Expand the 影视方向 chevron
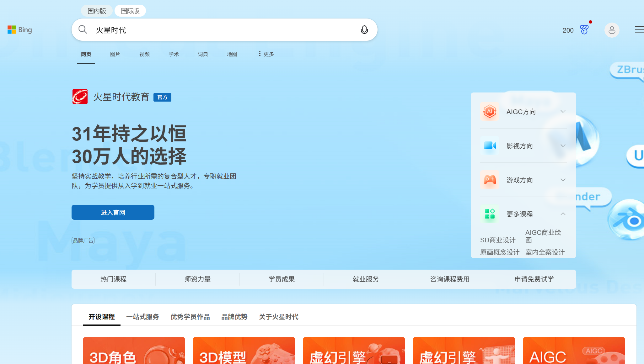The width and height of the screenshot is (644, 364). click(563, 146)
